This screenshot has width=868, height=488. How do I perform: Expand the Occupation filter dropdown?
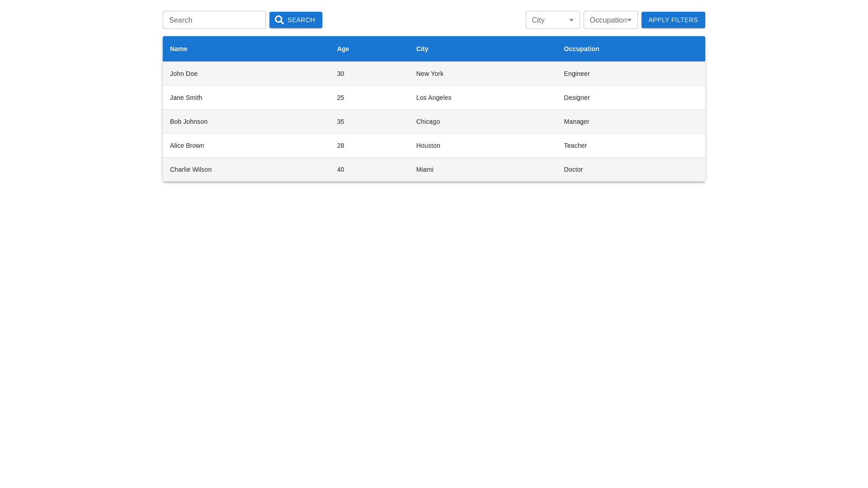(x=610, y=20)
